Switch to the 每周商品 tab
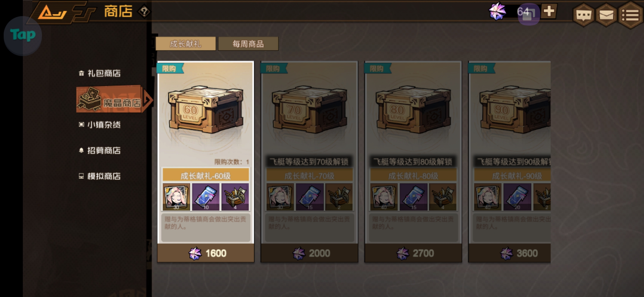The image size is (644, 297). click(248, 44)
